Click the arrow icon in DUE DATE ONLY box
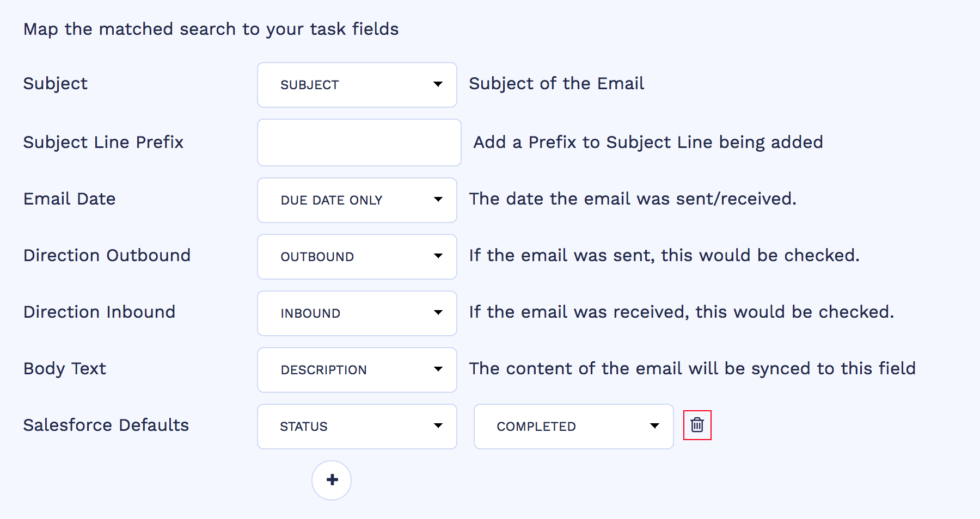This screenshot has height=519, width=980. click(438, 200)
